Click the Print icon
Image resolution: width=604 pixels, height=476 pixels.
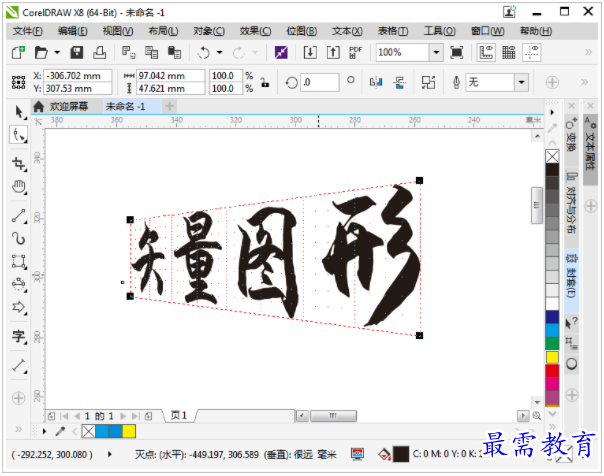point(99,52)
